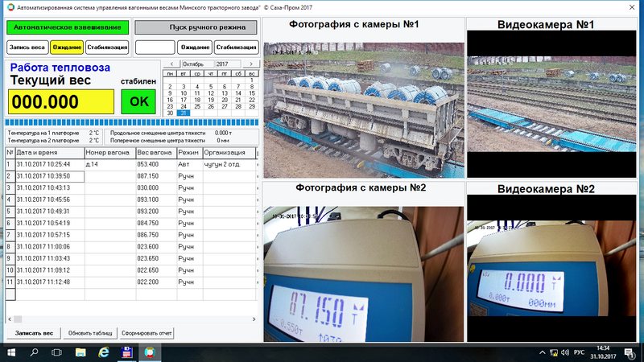Click Стабилизация in automatic weighing group
Viewport: 644px width, 362px height.
tap(107, 47)
